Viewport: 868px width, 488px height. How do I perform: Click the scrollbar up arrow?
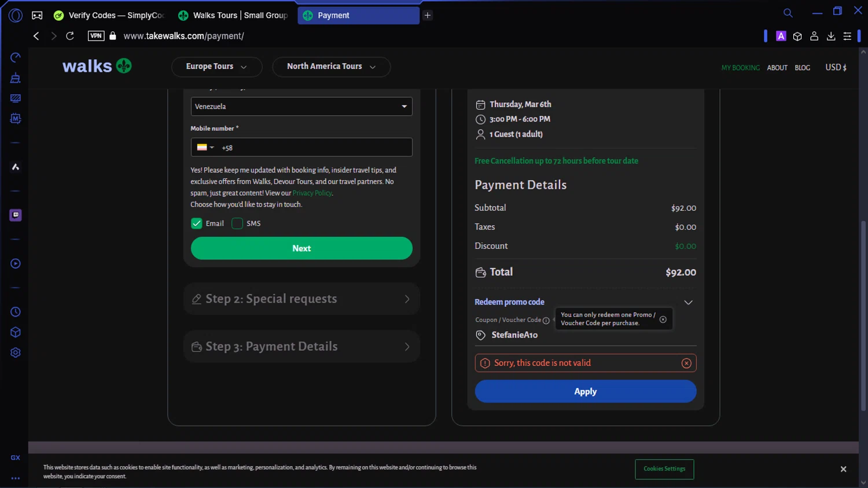(863, 52)
